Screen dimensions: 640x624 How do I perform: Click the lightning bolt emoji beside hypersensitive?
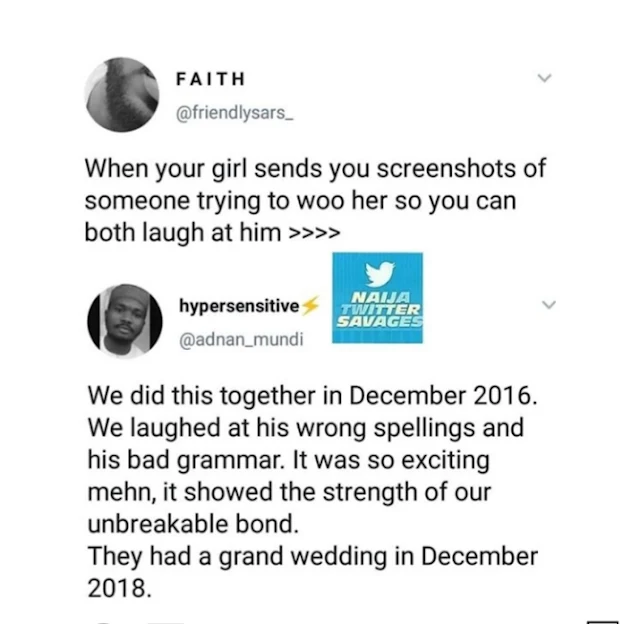310,306
